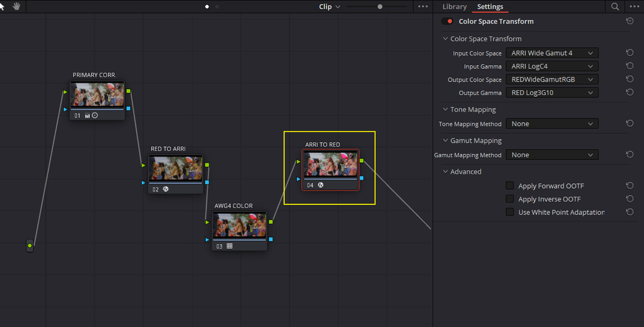This screenshot has width=644, height=327.
Task: Enable Apply Inverse OOTF checkbox
Action: tap(510, 199)
